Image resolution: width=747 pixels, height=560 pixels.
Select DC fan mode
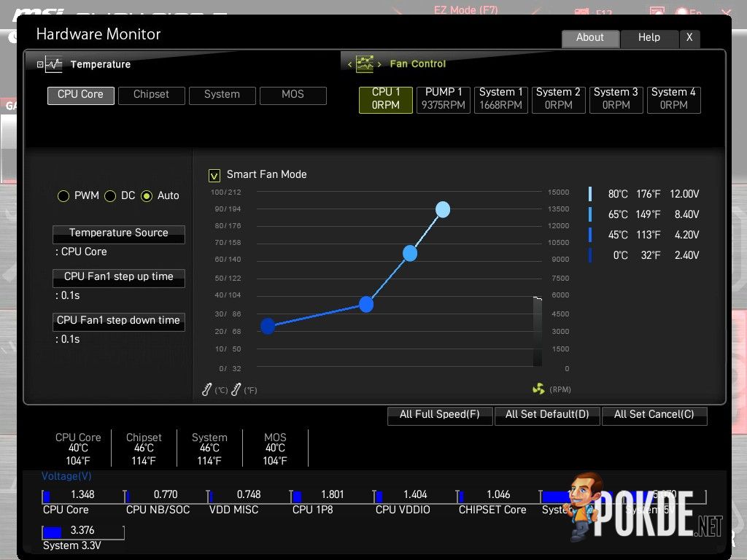110,195
